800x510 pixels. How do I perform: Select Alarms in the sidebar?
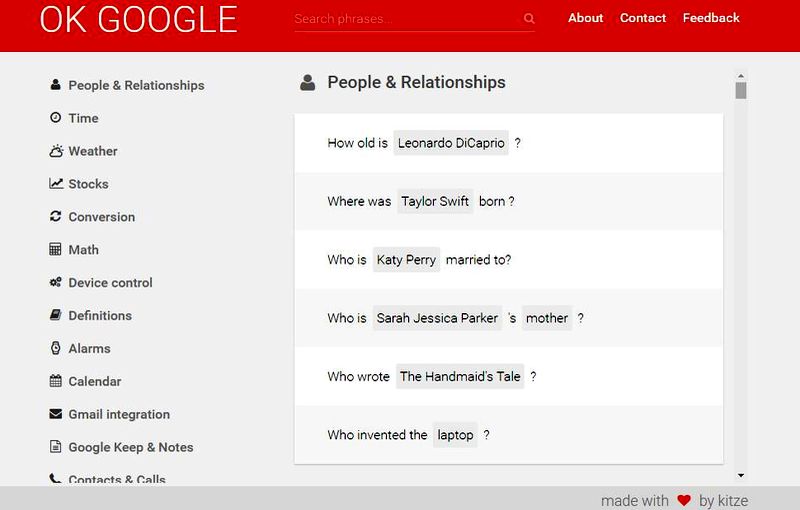pyautogui.click(x=89, y=348)
